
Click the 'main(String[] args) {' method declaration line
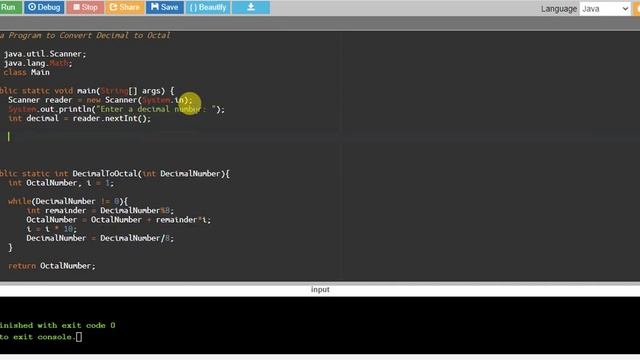tap(87, 91)
